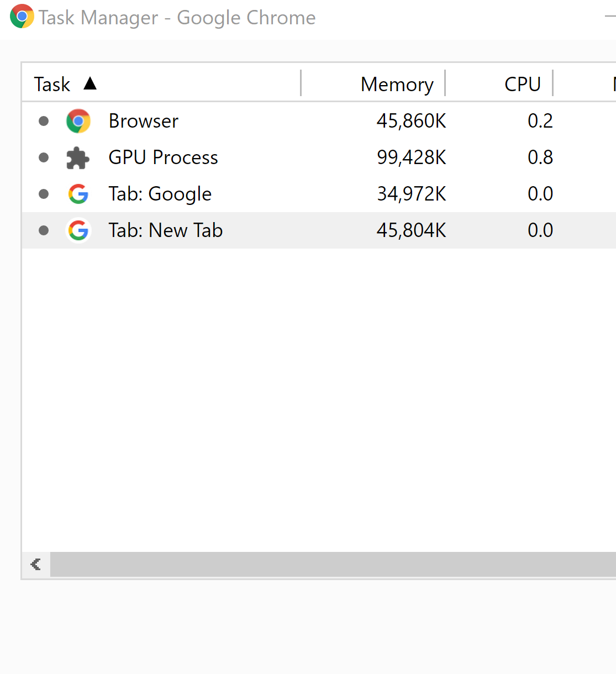This screenshot has width=616, height=674.
Task: Click the Google G icon on Tab: Google row
Action: tap(78, 194)
